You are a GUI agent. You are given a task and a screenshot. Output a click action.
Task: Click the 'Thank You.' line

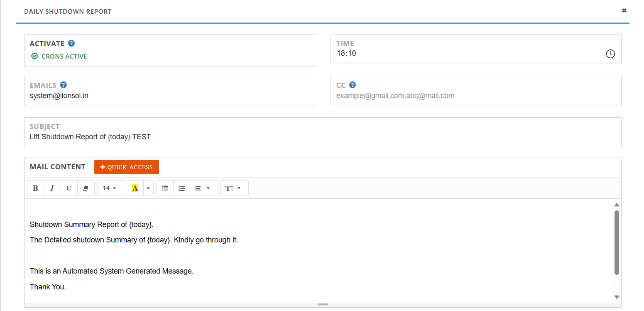pos(48,287)
